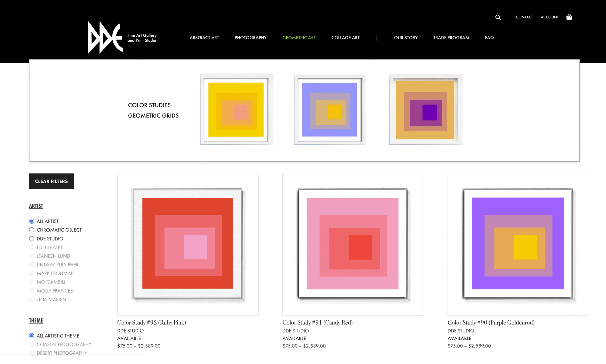Open the shopping bag cart icon
Screen dimensions: 606x364
[569, 17]
